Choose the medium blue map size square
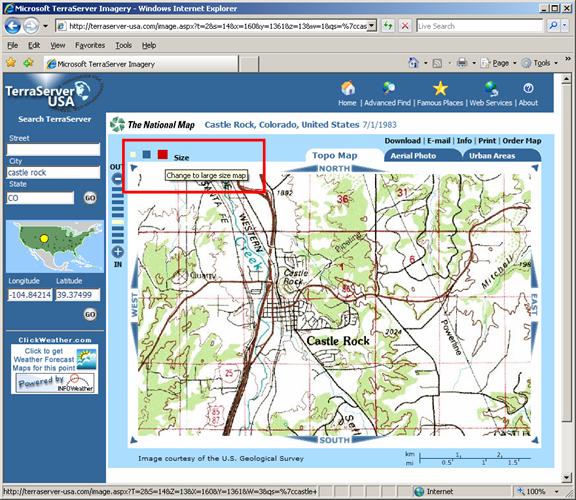 pos(147,154)
